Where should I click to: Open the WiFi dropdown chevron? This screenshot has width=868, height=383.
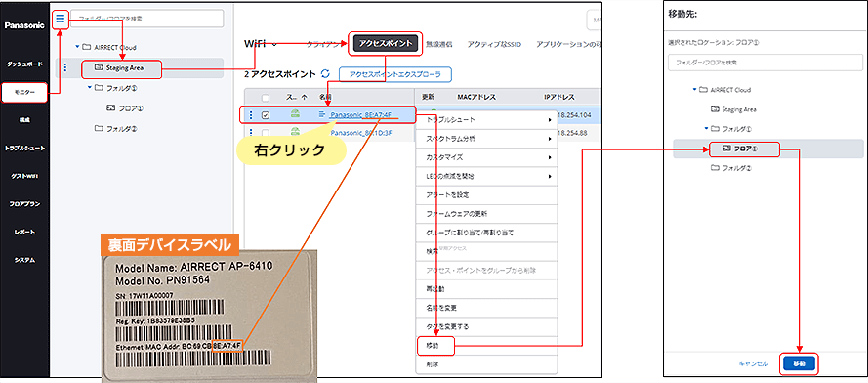pyautogui.click(x=275, y=45)
